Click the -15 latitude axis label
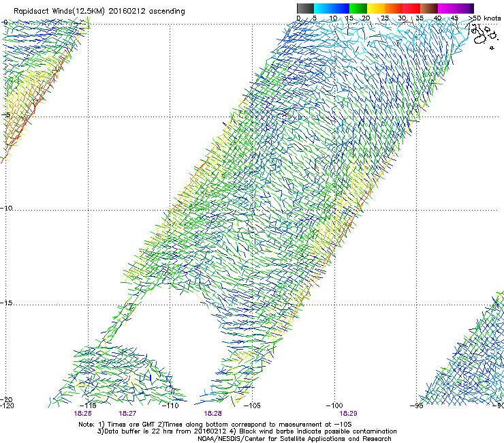Screen dimensions: 504x443 click(x=6, y=303)
